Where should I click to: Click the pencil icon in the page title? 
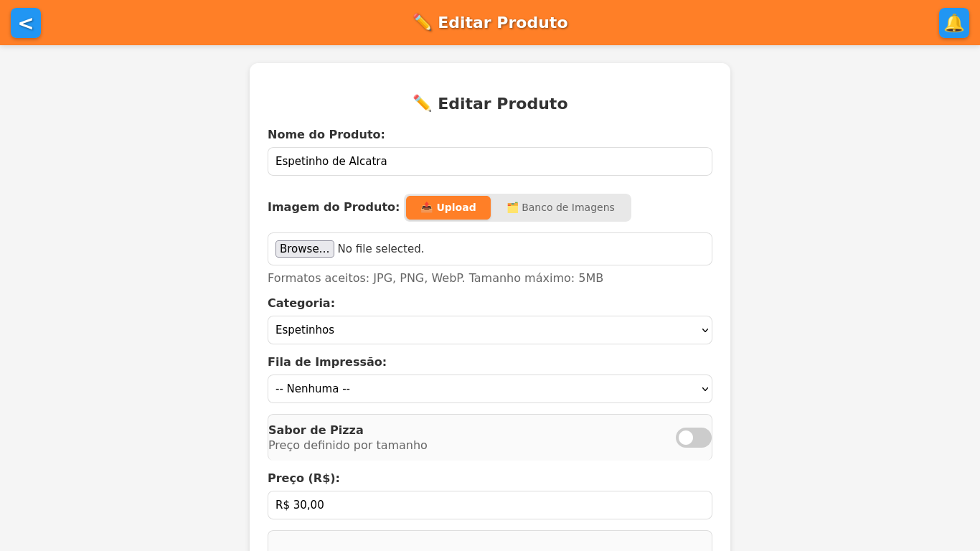424,102
